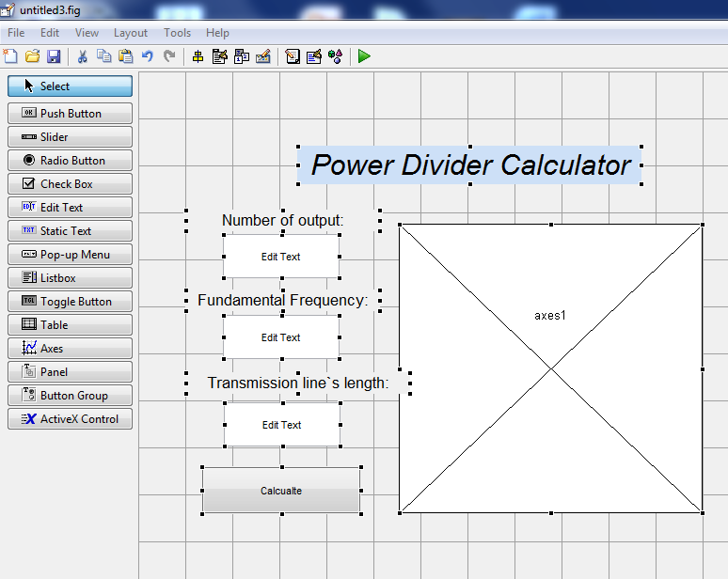
Task: Copy selected component using toolbar icon
Action: pyautogui.click(x=103, y=56)
